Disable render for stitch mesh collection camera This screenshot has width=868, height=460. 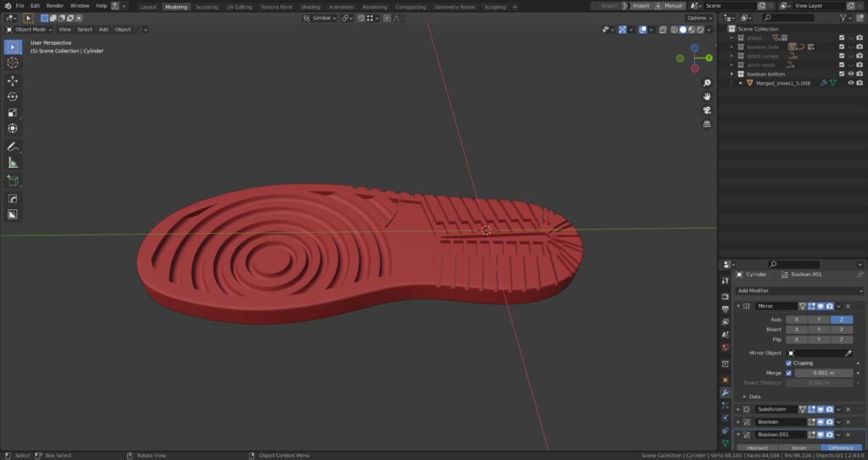(860, 65)
